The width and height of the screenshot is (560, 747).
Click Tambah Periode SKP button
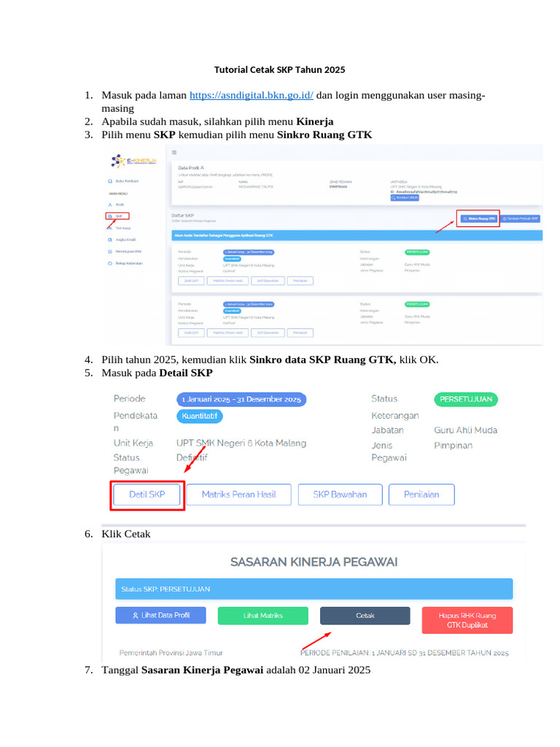coord(521,219)
